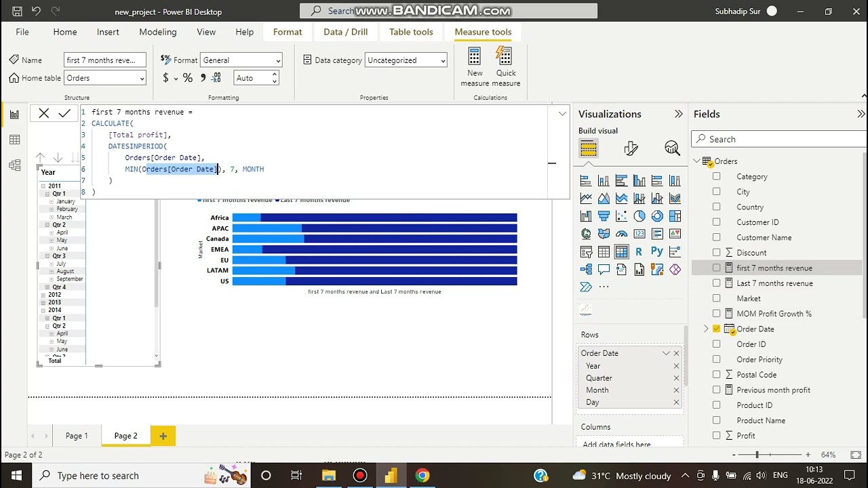Open the Home table dropdown

click(105, 78)
